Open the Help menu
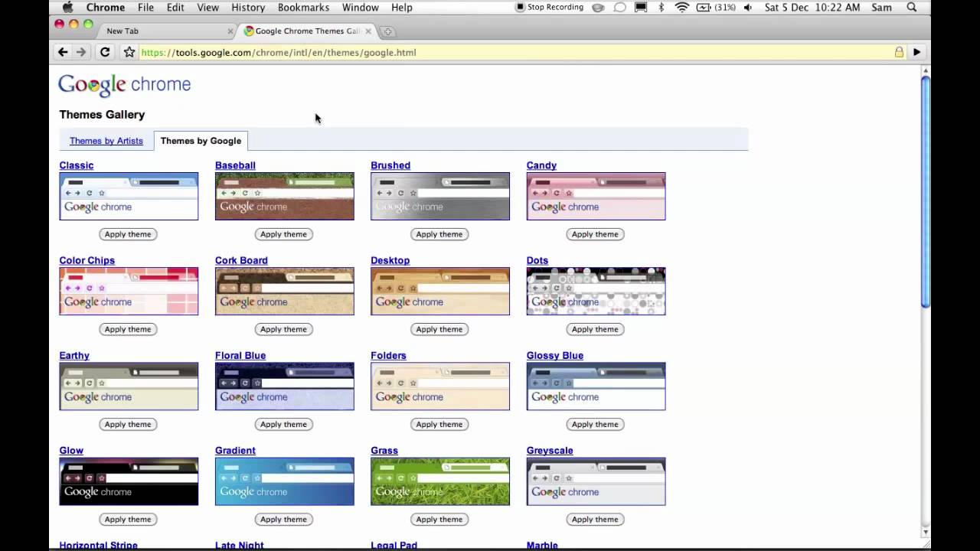 (401, 8)
